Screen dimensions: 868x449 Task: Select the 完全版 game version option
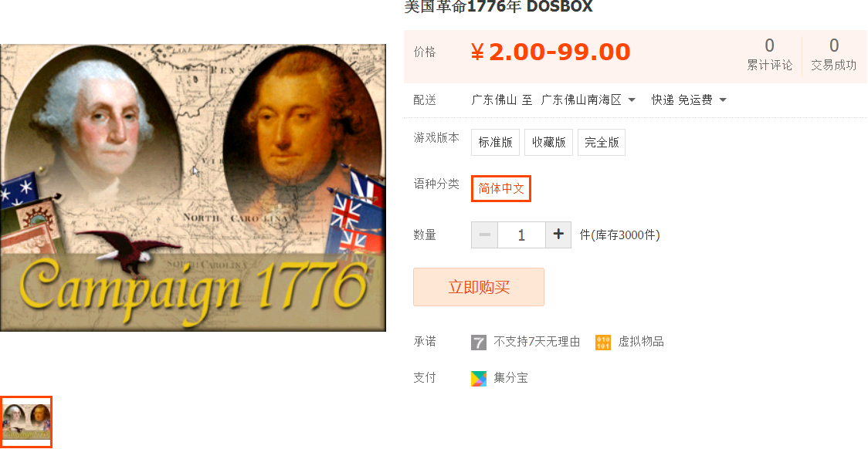(601, 142)
